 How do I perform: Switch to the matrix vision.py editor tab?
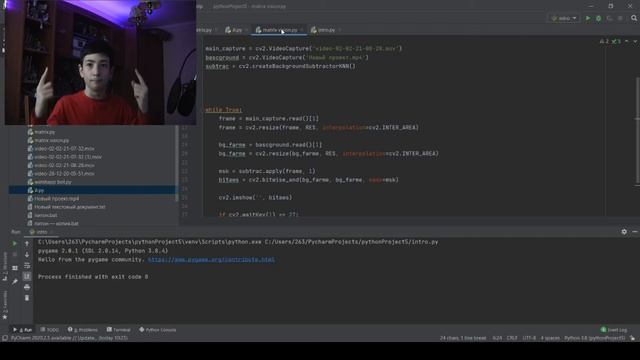(x=280, y=30)
